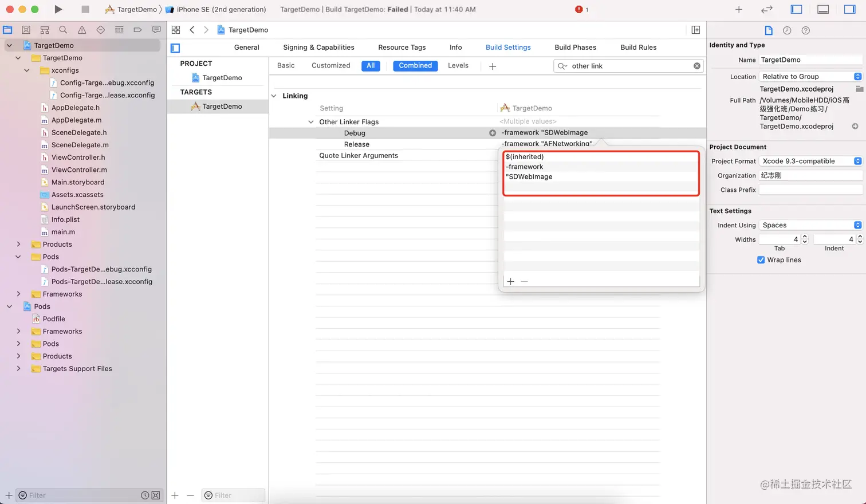Open the Build Phases tab
Screen dimensions: 866x504
coord(576,48)
